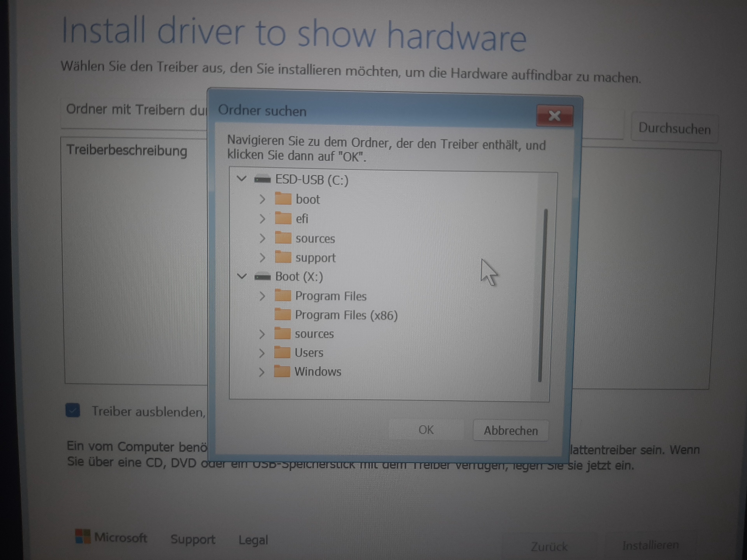Collapse the ESD-USB (C:) drive tree

[241, 178]
